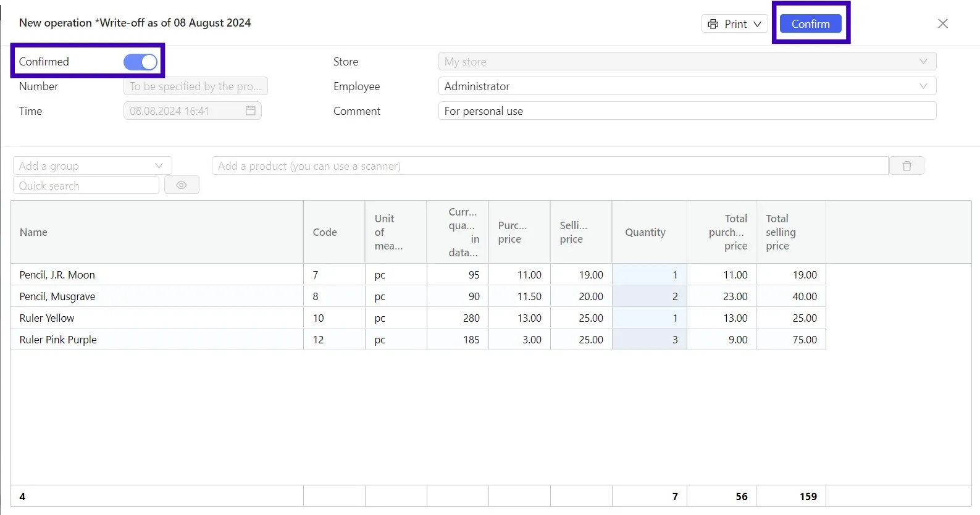Edit quantity cell for Ruler Yellow
980x515 pixels.
coord(649,318)
